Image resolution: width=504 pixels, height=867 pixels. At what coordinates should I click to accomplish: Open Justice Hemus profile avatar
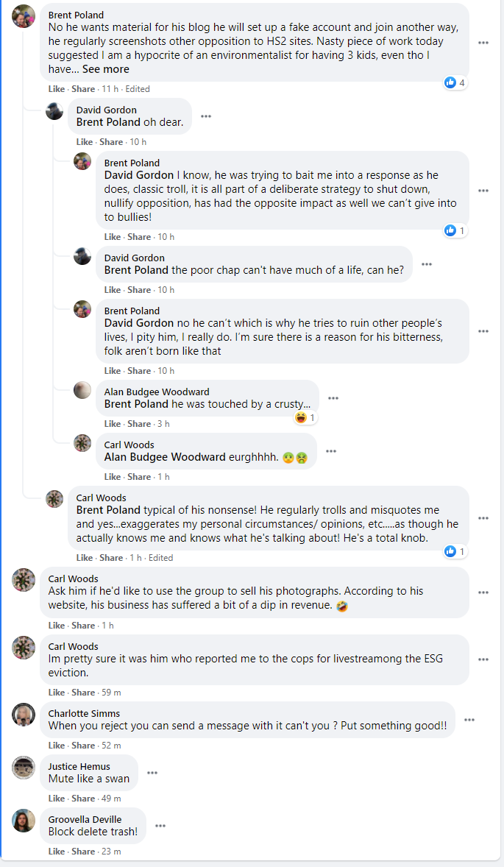(24, 768)
